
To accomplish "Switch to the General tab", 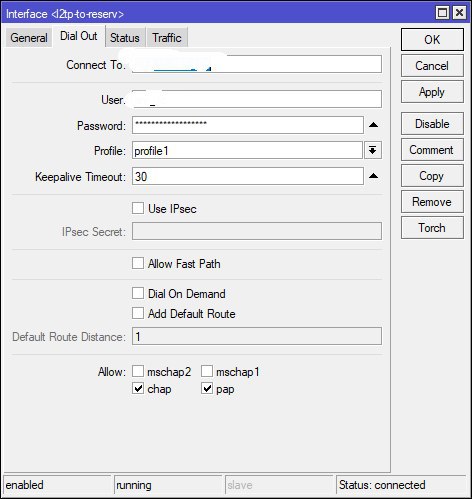I will [29, 37].
